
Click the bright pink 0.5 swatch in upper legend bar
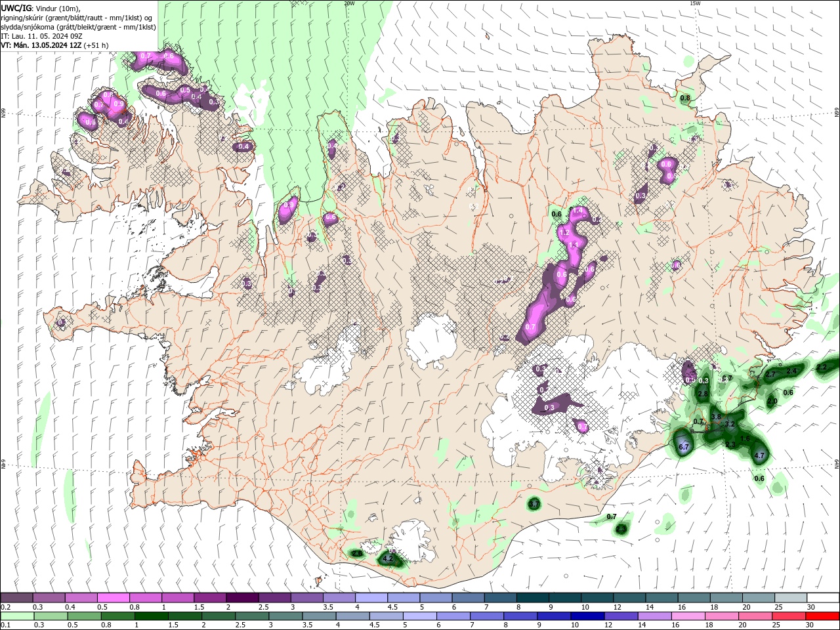tap(113, 598)
